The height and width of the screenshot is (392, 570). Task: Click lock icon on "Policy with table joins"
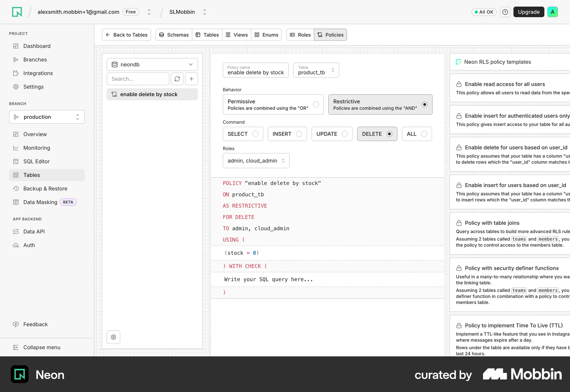[459, 223]
